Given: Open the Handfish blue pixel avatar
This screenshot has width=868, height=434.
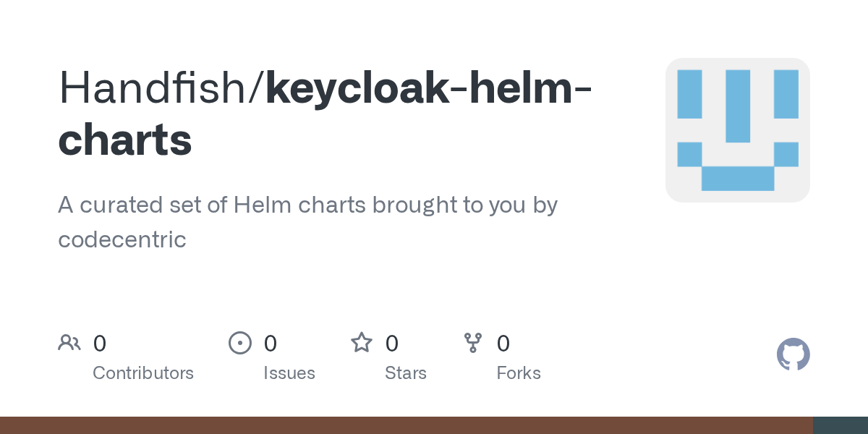Looking at the screenshot, I should 738,130.
